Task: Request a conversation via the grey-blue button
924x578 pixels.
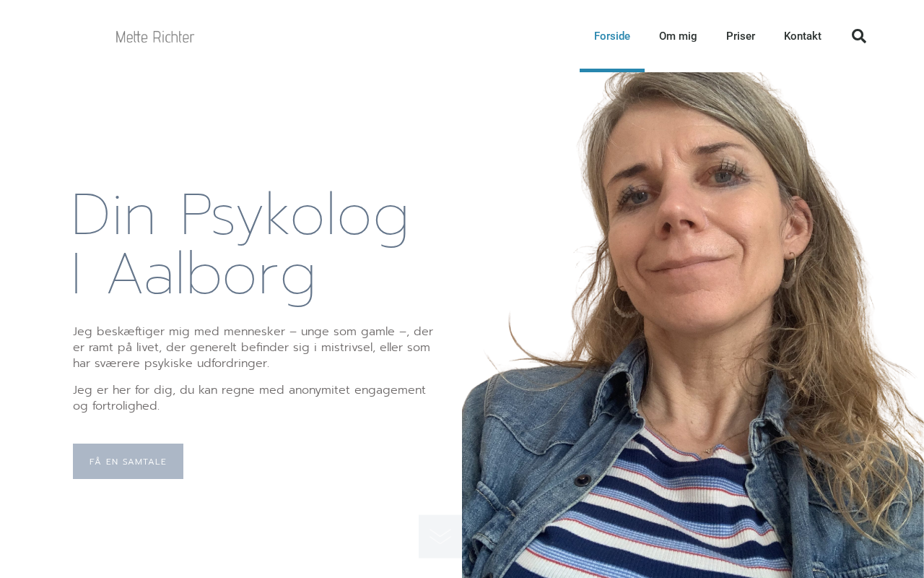Action: pyautogui.click(x=128, y=461)
